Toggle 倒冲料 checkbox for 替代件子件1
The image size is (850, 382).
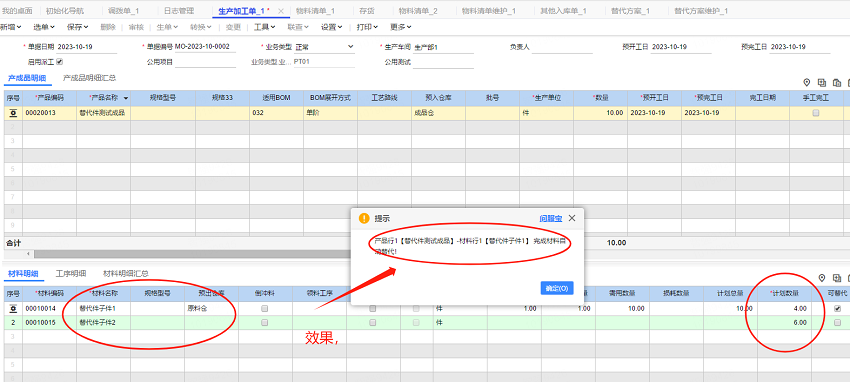(265, 308)
